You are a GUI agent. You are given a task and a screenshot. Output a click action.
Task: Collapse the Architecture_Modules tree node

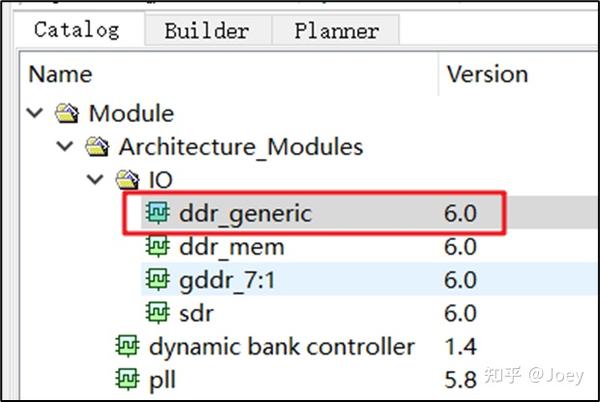coord(65,146)
